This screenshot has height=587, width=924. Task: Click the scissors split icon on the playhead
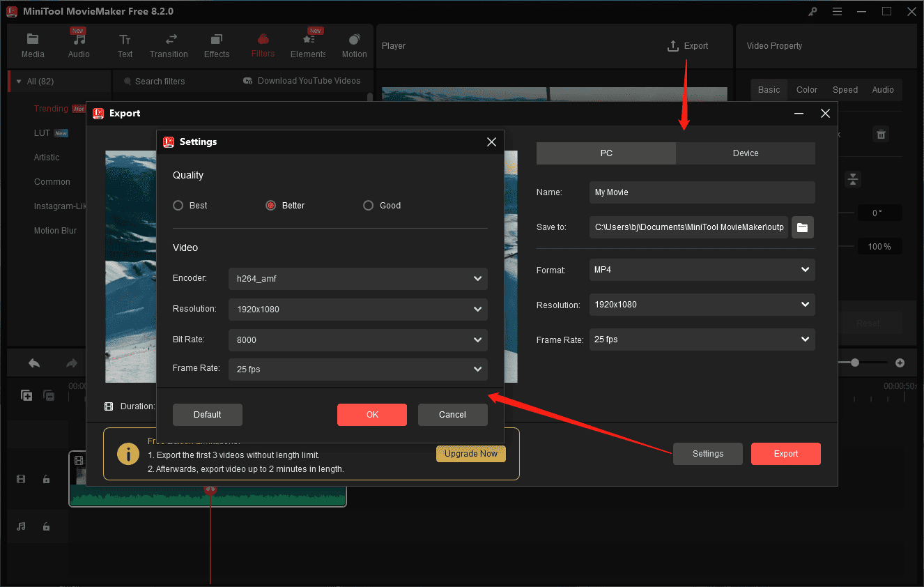tap(210, 489)
